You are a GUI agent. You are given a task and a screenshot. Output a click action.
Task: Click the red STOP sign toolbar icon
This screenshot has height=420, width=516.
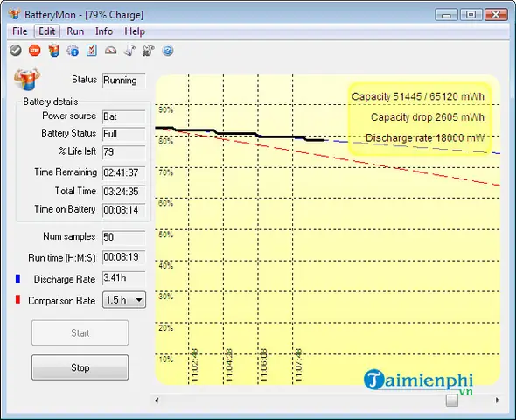[35, 51]
